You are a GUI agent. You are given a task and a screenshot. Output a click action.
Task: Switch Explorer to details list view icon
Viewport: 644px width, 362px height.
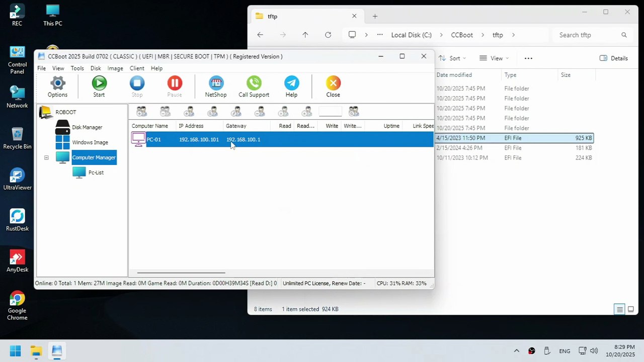620,309
